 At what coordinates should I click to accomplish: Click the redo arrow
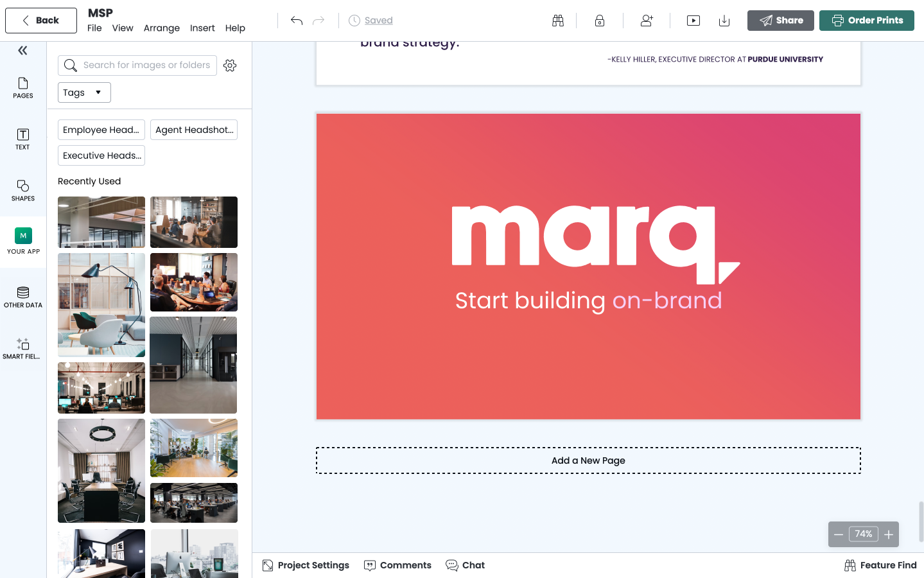tap(318, 21)
